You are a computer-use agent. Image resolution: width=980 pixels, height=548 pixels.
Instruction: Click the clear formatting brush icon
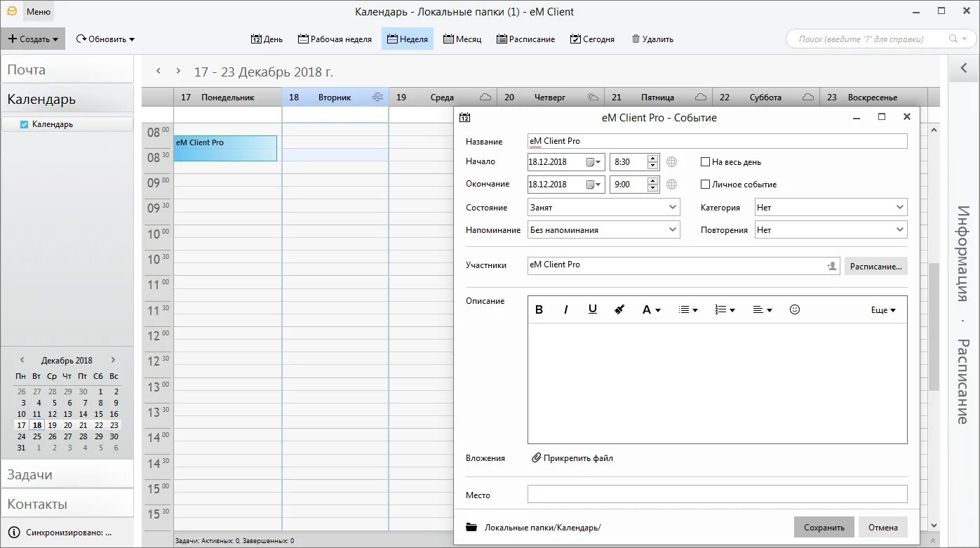(x=619, y=309)
